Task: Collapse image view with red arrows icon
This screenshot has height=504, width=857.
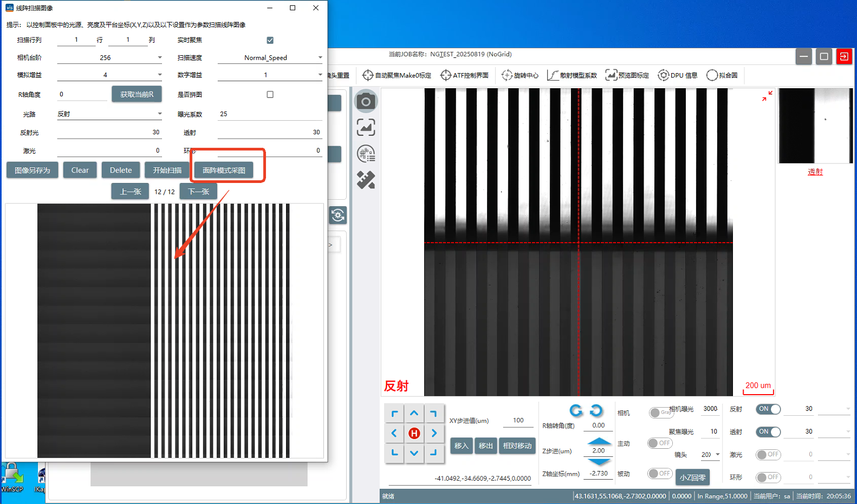Action: click(767, 96)
